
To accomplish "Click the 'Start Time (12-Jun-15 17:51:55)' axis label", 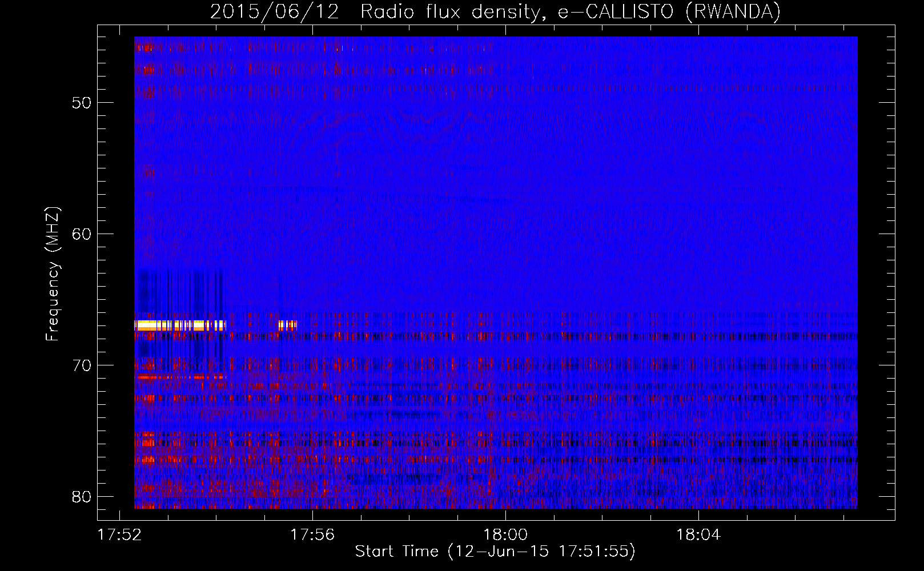I will (495, 552).
